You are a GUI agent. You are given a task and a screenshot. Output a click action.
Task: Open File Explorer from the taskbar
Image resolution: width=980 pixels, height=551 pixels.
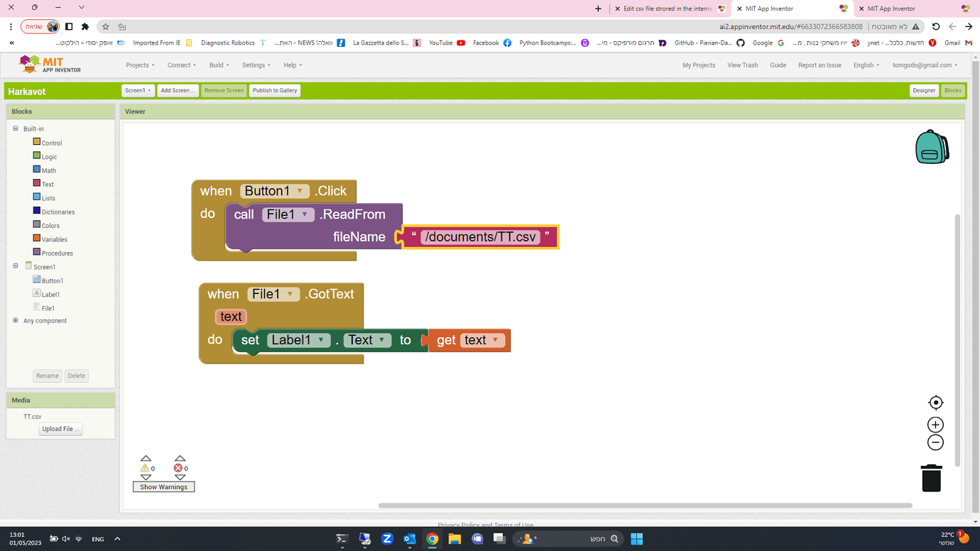point(454,539)
